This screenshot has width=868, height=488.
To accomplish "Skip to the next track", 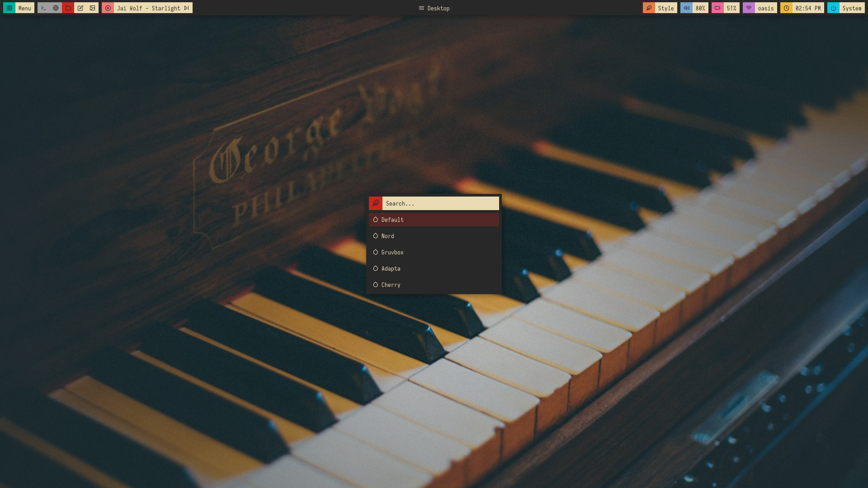I will pyautogui.click(x=186, y=8).
